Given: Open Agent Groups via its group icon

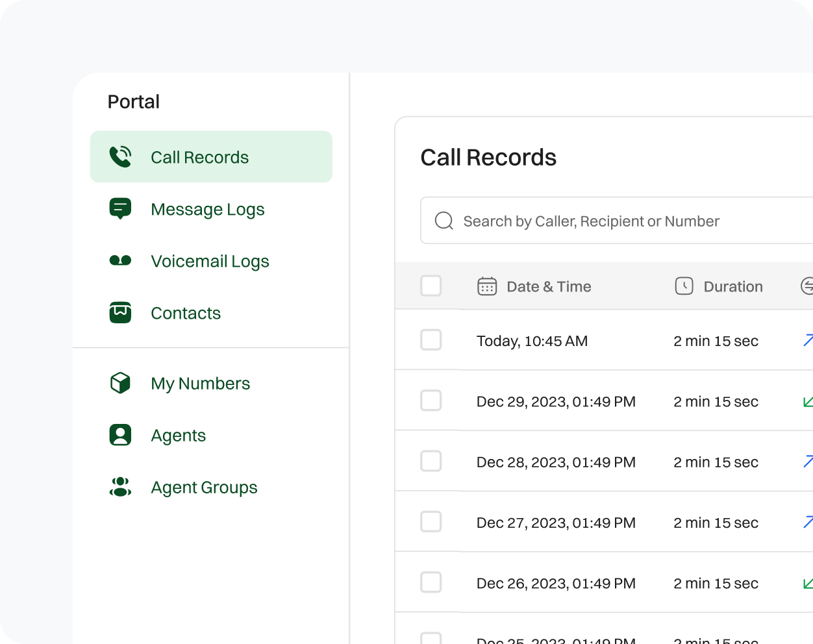Looking at the screenshot, I should click(120, 487).
